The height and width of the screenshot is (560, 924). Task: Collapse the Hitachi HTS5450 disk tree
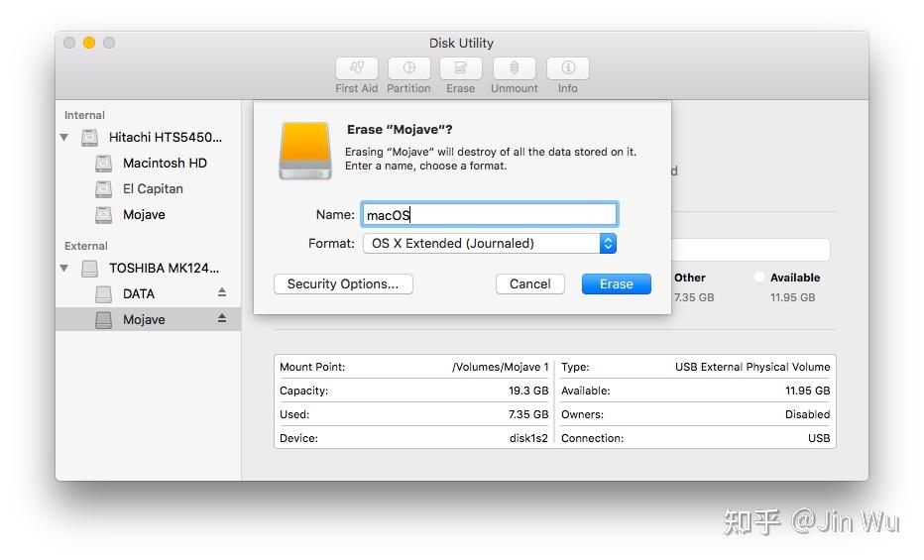(64, 138)
